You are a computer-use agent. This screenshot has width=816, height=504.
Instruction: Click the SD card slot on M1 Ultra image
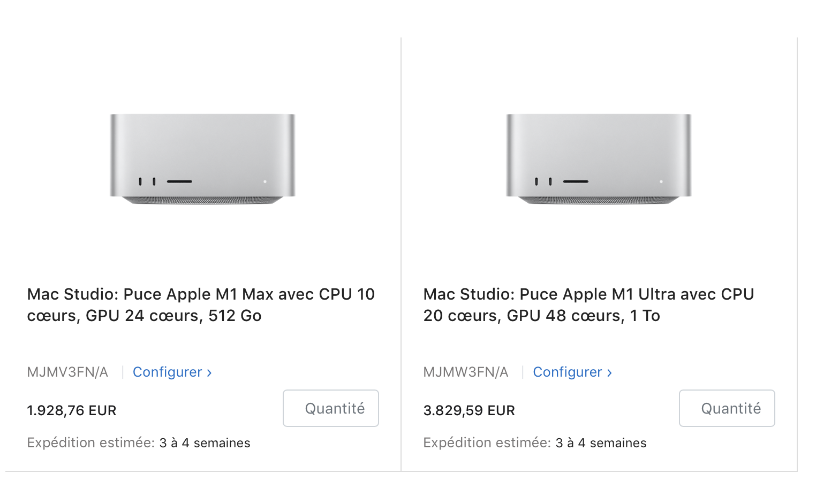tap(576, 181)
